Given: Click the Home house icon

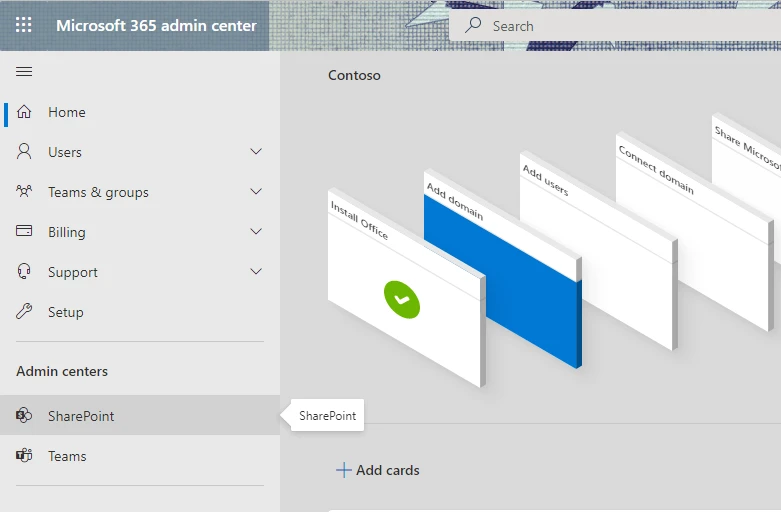Looking at the screenshot, I should [24, 112].
